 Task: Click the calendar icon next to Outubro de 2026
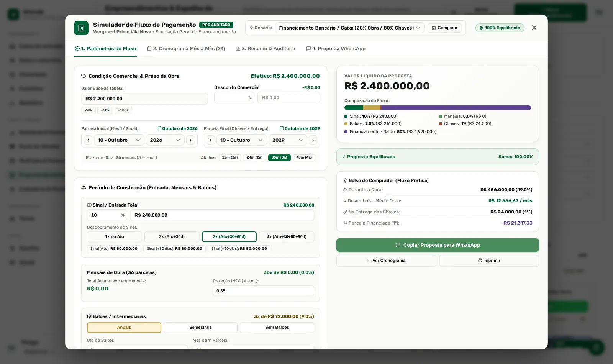(160, 128)
